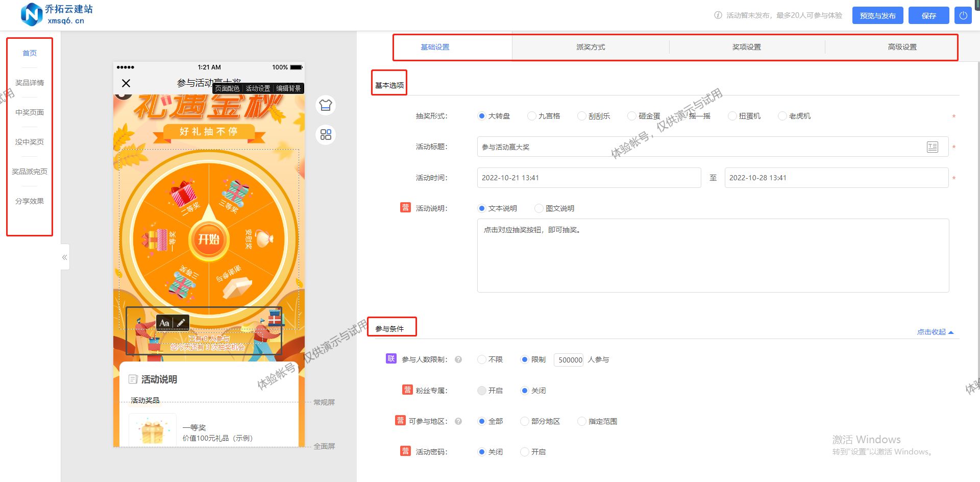Open 页面配色 color settings
The image size is (980, 482).
click(x=227, y=88)
